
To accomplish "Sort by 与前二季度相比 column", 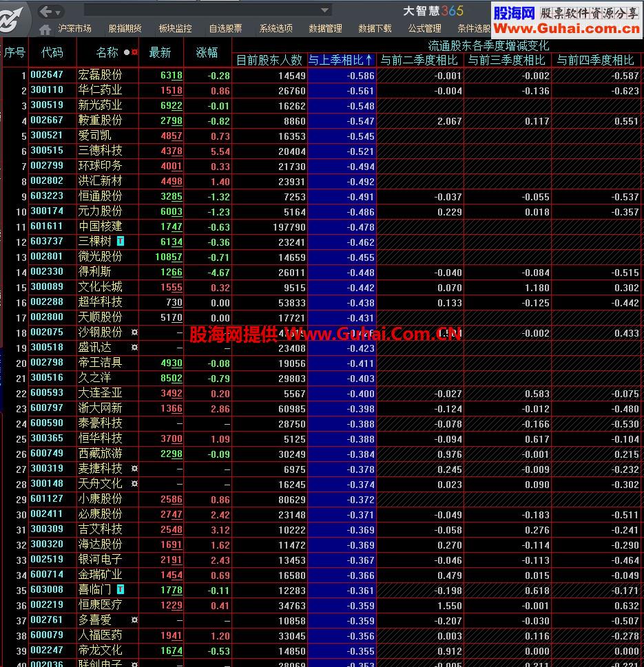I will pyautogui.click(x=419, y=60).
